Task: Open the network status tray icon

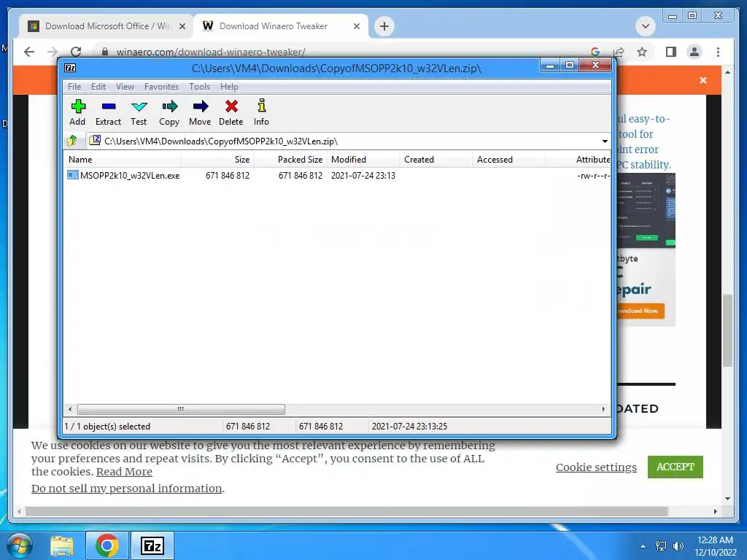Action: [661, 545]
